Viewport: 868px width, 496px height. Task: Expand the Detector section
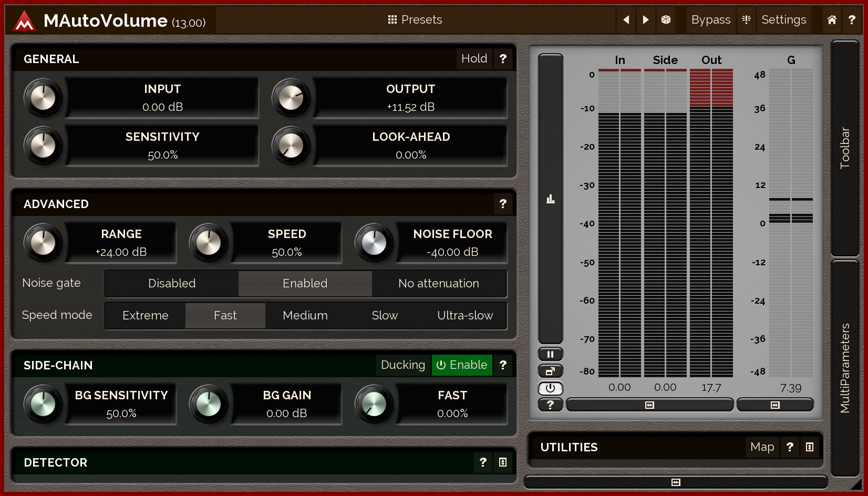click(x=503, y=462)
